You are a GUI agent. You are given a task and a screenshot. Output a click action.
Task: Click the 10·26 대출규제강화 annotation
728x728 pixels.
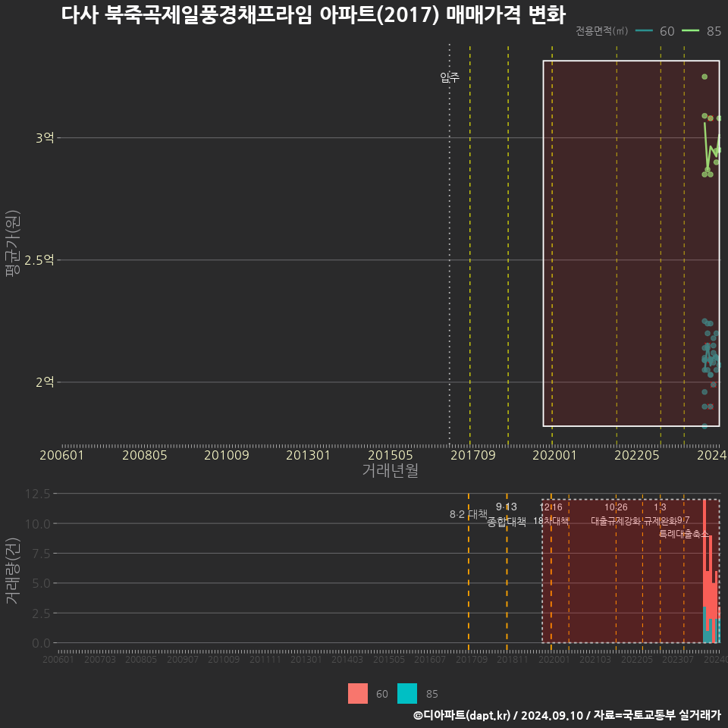pos(616,514)
